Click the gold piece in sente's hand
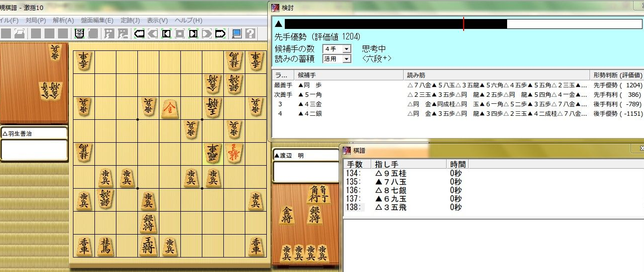This screenshot has width=644, height=272. pyautogui.click(x=286, y=216)
